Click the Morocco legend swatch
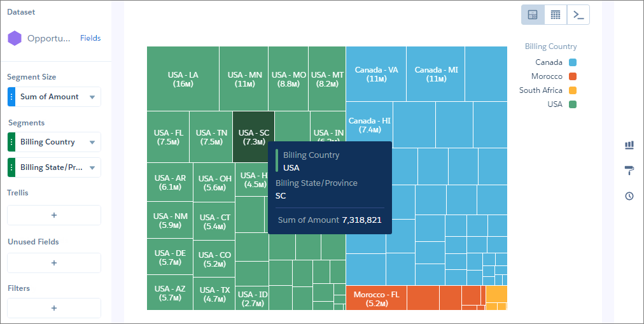Image resolution: width=644 pixels, height=324 pixels. point(573,76)
